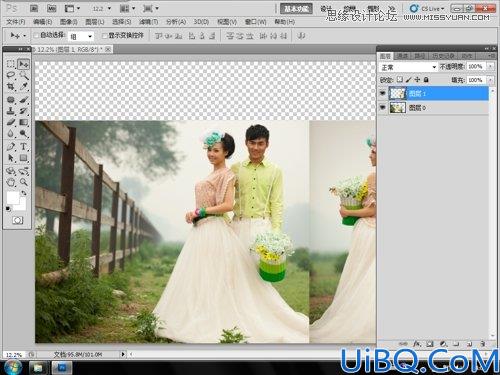The width and height of the screenshot is (500, 375).
Task: Reset default foreground and background colors
Action: pyautogui.click(x=8, y=209)
